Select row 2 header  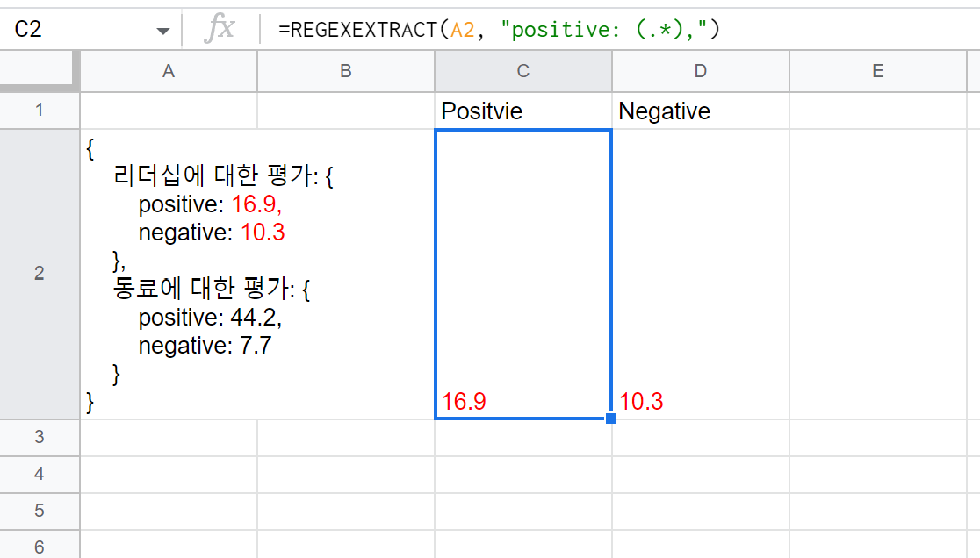point(40,274)
